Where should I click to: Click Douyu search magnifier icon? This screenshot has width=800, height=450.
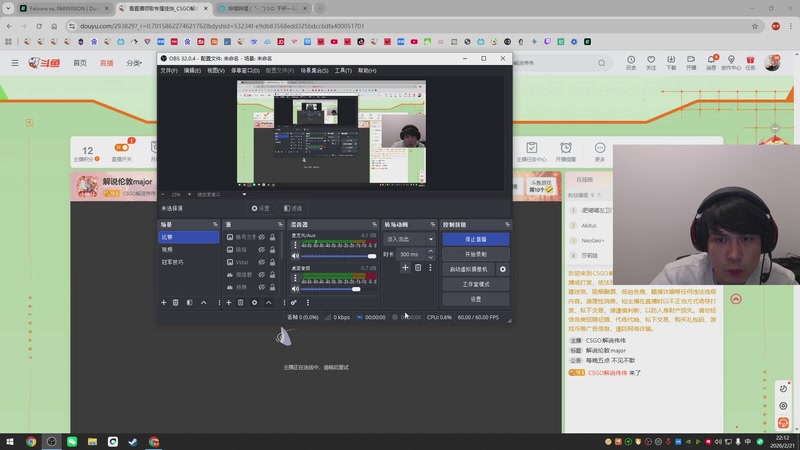pyautogui.click(x=602, y=63)
